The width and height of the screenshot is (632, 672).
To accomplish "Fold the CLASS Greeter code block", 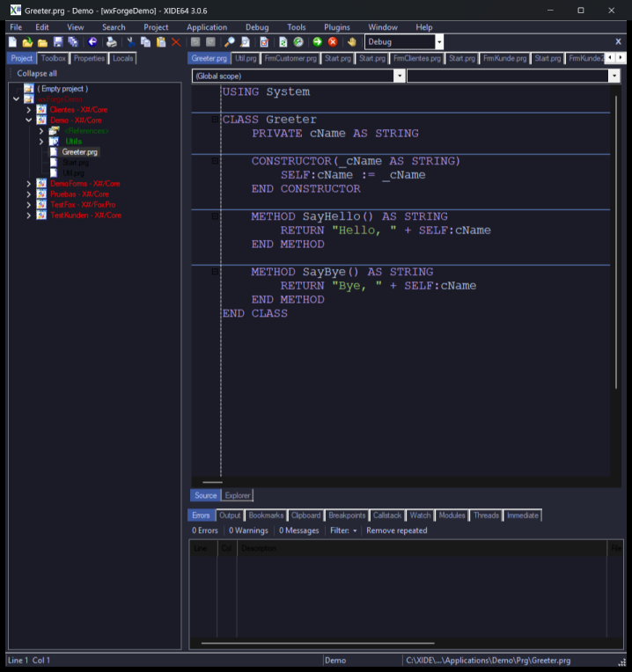I will [215, 119].
